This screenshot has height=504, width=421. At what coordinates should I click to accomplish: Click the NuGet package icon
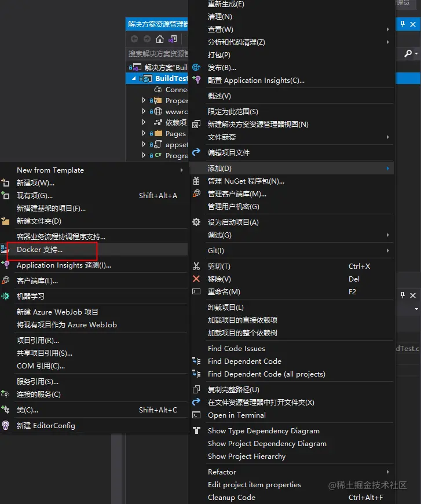coord(196,181)
